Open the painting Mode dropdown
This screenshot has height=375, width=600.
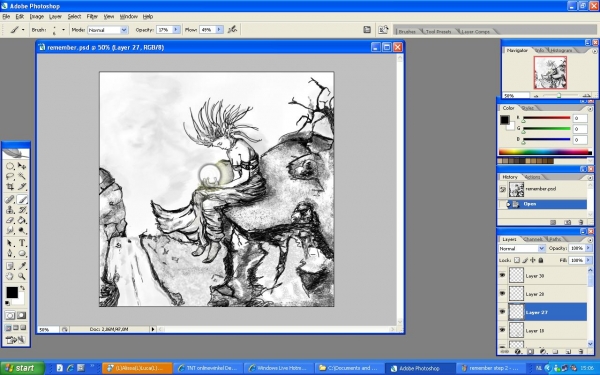tap(108, 29)
